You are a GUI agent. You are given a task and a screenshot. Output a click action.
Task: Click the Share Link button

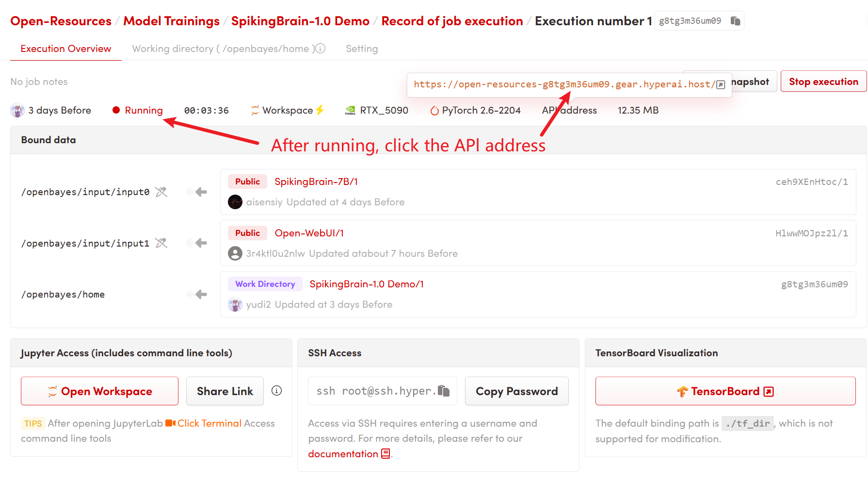coord(225,391)
